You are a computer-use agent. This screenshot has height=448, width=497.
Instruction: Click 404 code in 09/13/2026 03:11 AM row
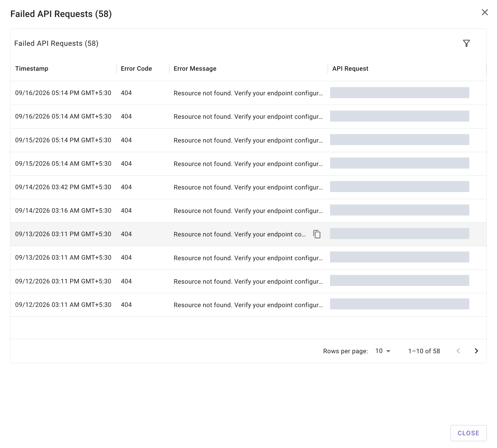coord(126,257)
